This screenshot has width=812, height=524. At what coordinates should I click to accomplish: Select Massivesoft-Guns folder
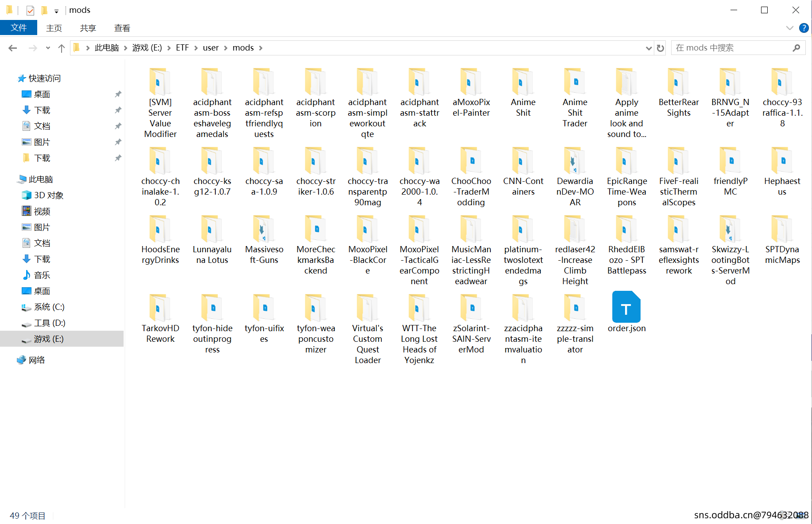[x=264, y=239]
